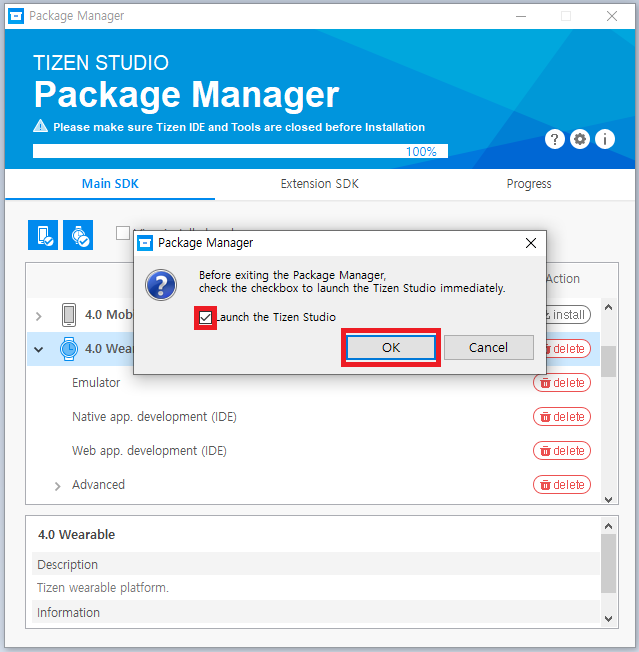Open settings via the gear icon
The height and width of the screenshot is (652, 639).
click(580, 139)
